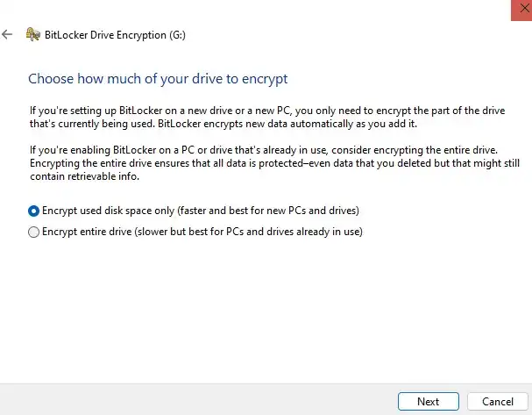Click the 'Choose how much of your drive' heading
Viewport: 532px width, 415px height.
click(x=158, y=79)
